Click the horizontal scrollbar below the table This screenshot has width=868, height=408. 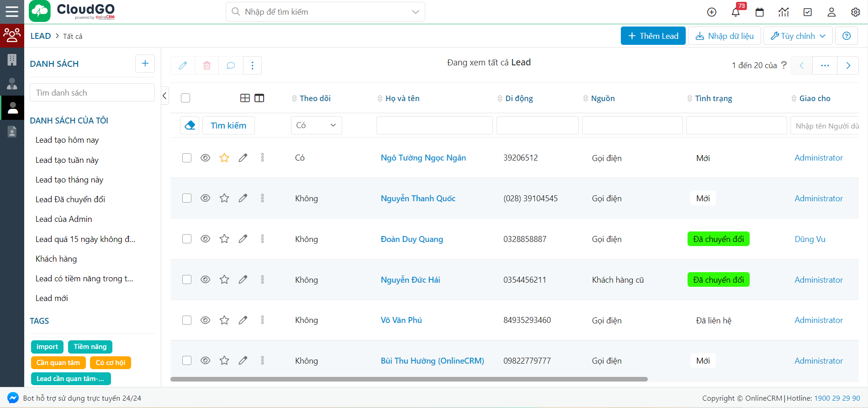coord(408,379)
